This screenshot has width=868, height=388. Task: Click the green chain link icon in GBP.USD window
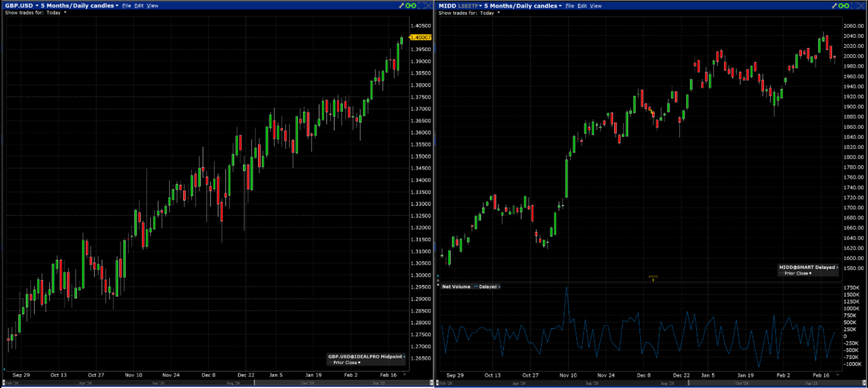[411, 6]
